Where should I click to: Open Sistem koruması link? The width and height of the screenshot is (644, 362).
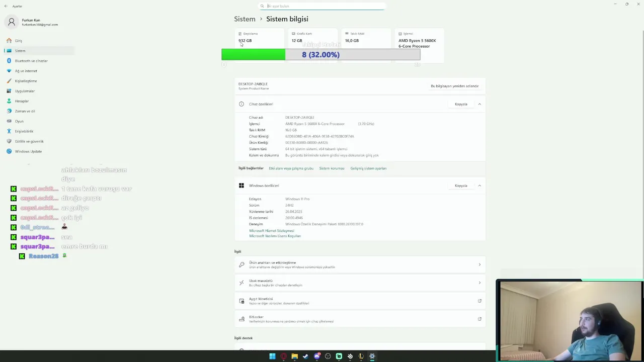click(332, 168)
